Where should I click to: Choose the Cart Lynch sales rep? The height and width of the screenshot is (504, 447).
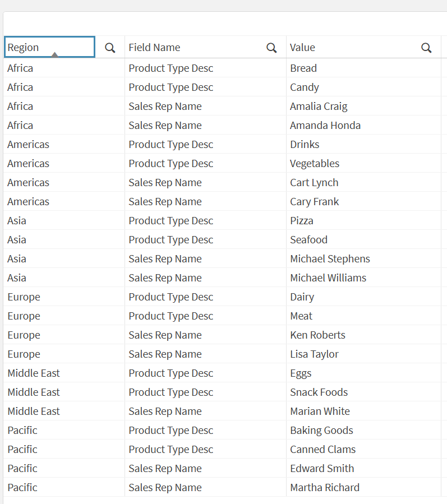click(x=314, y=183)
